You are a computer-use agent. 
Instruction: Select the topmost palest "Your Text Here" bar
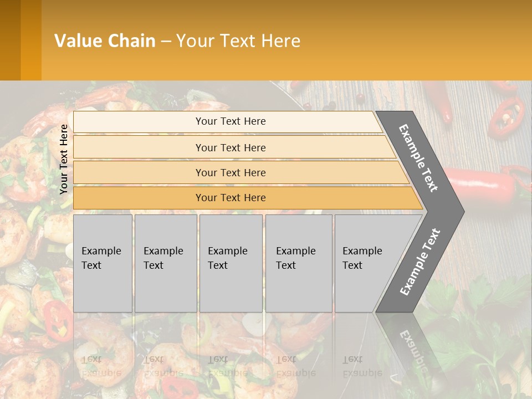click(x=230, y=121)
